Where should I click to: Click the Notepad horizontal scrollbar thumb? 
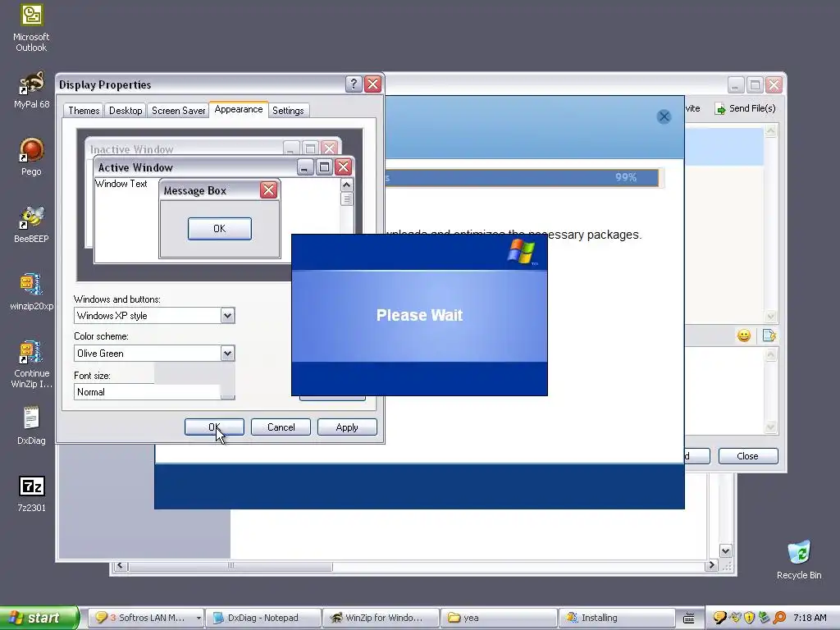[231, 566]
